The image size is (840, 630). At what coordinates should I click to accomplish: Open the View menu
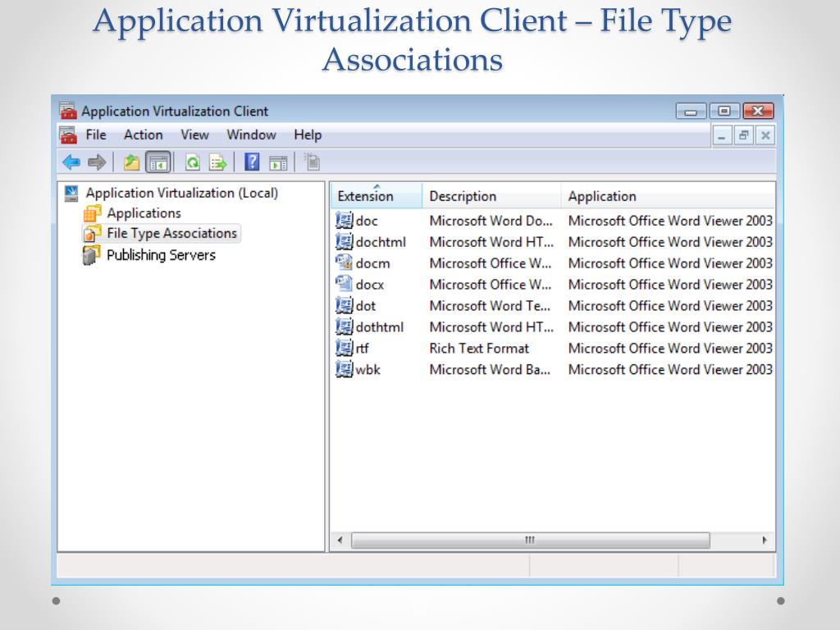[194, 135]
